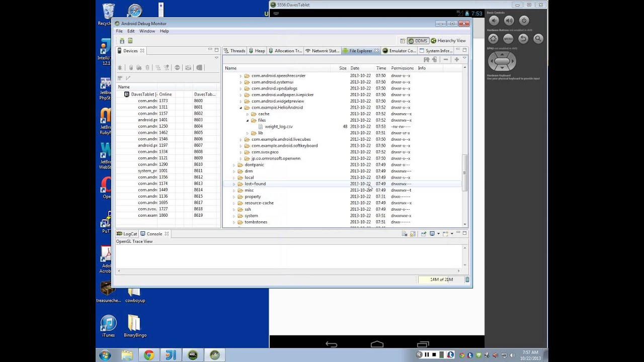Expand the dontpanic folder
The width and height of the screenshot is (644, 362).
coord(234,165)
